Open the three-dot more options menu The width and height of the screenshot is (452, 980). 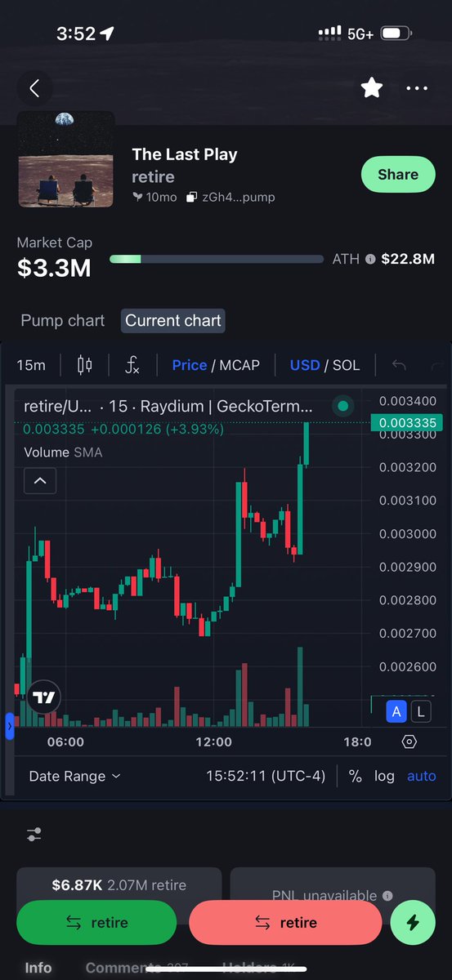(417, 88)
